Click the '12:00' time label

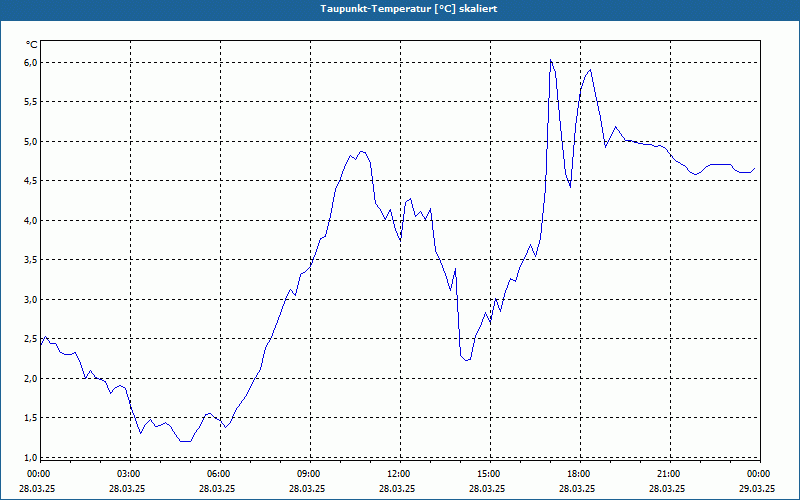pos(399,474)
